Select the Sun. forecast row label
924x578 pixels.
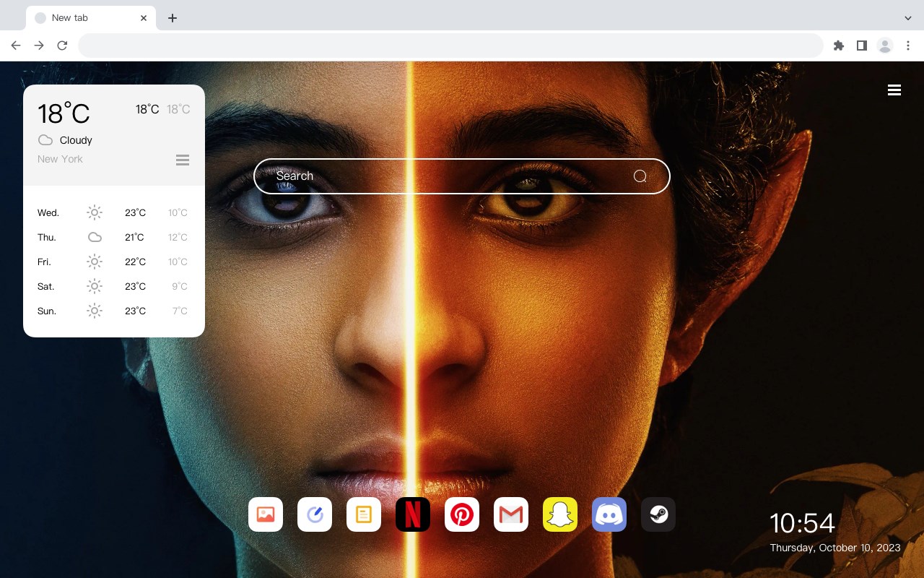47,311
